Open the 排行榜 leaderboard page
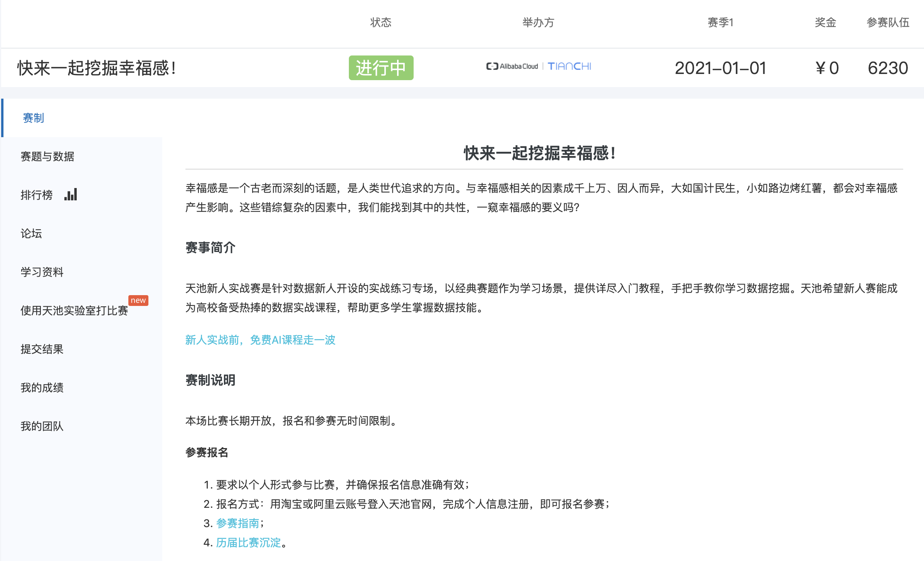Viewport: 924px width, 561px height. click(37, 195)
